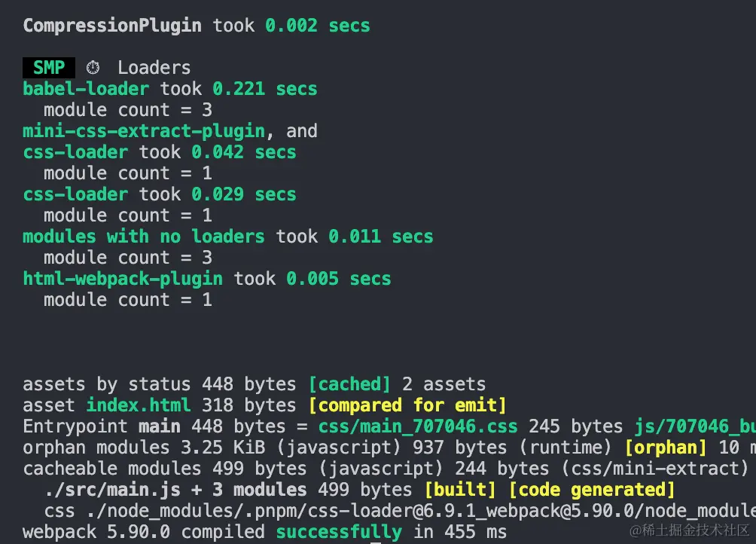Screen dimensions: 756x544
Task: Click the yellow [orphan] tag
Action: click(666, 448)
